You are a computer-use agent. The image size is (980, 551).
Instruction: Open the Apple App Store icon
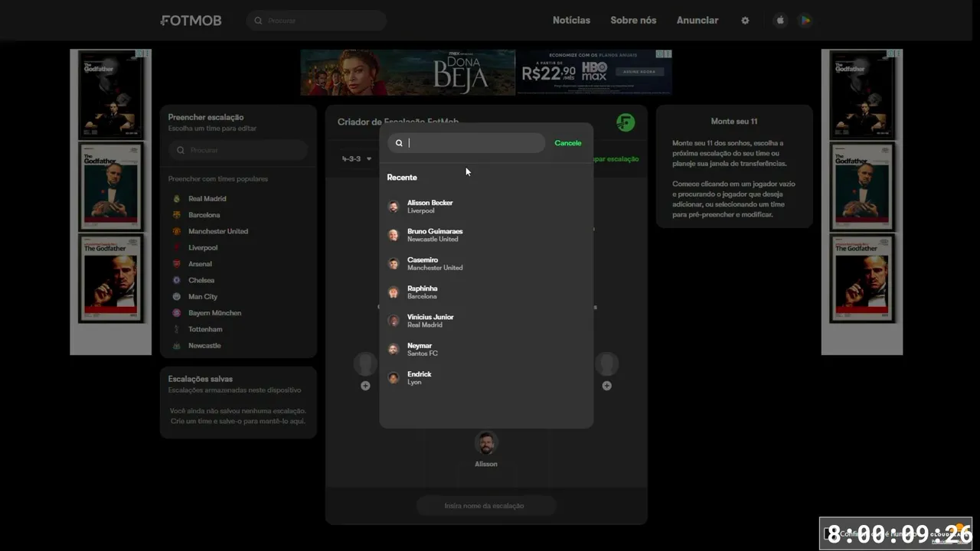click(780, 21)
